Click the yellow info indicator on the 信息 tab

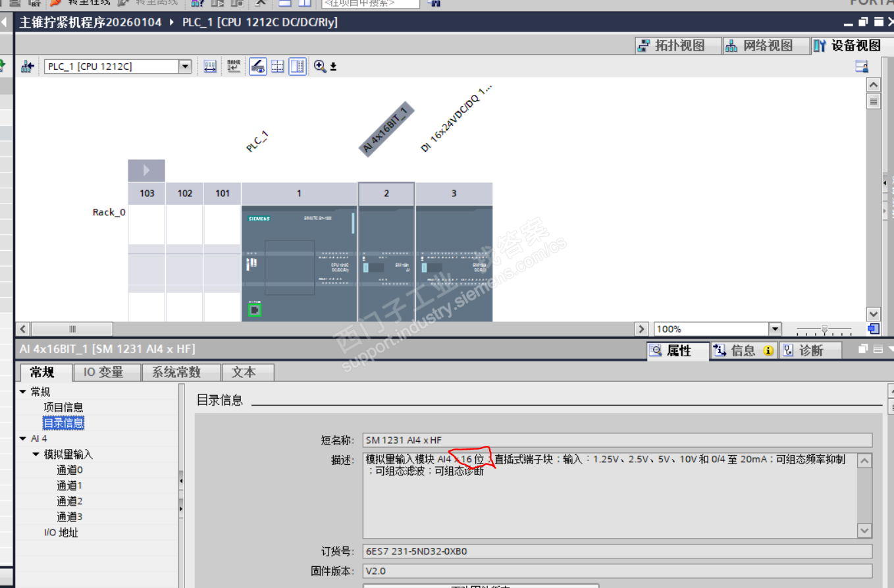click(x=768, y=351)
